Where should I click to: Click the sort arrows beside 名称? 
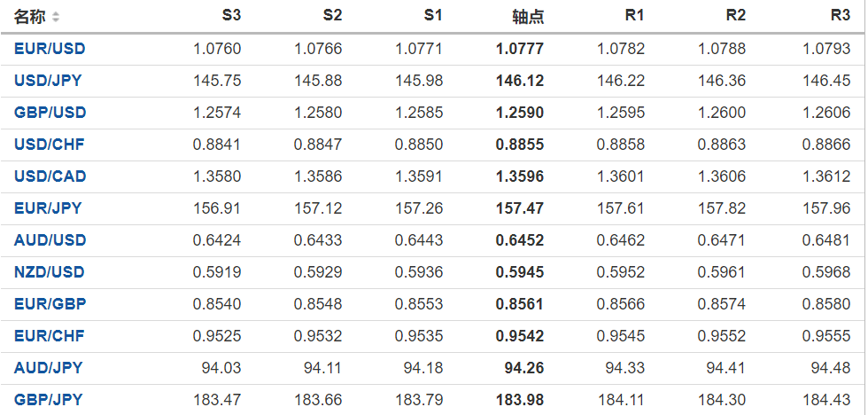pyautogui.click(x=57, y=17)
